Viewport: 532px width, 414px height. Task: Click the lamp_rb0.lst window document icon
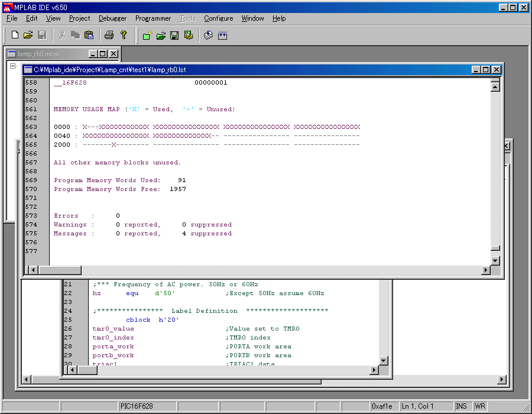click(x=28, y=70)
